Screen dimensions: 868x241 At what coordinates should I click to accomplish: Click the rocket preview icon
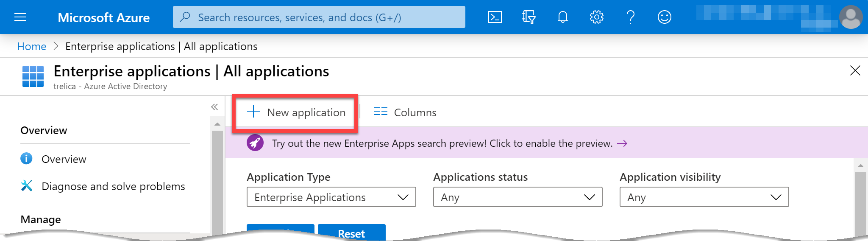255,143
